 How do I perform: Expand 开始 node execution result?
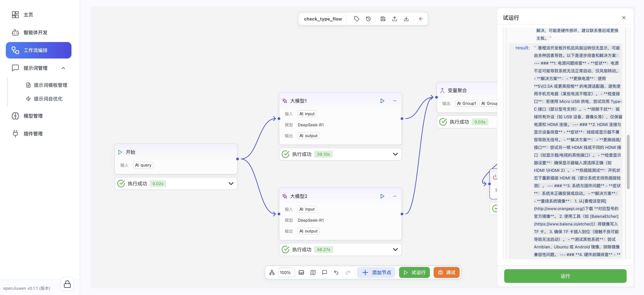[x=231, y=184]
